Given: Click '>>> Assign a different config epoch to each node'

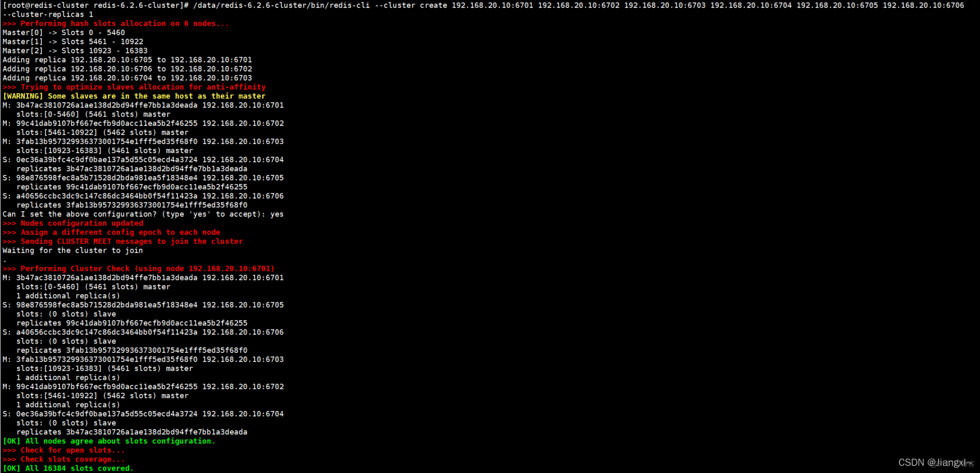Looking at the screenshot, I should pos(112,233).
